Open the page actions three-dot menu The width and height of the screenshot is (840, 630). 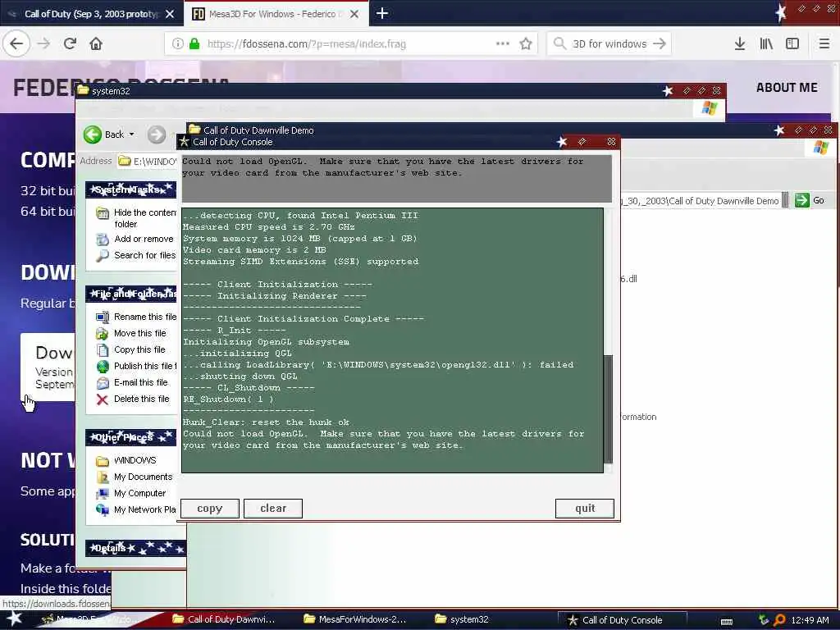tap(503, 43)
